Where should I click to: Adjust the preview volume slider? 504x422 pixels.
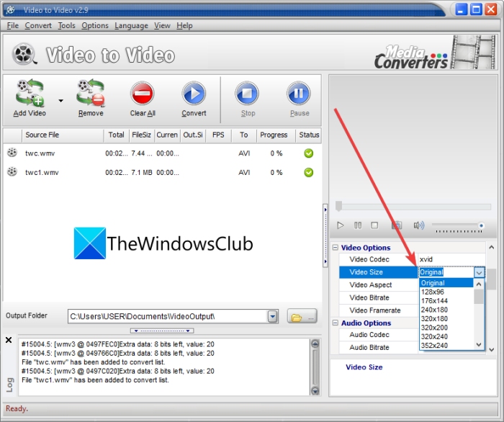(x=457, y=226)
